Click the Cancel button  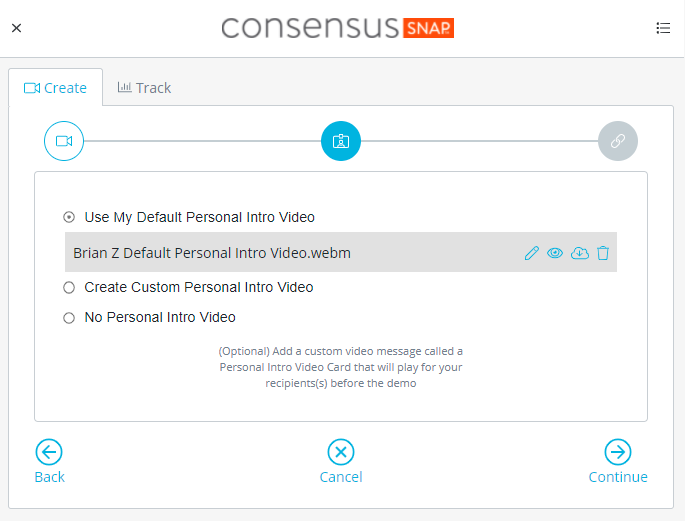(x=341, y=461)
